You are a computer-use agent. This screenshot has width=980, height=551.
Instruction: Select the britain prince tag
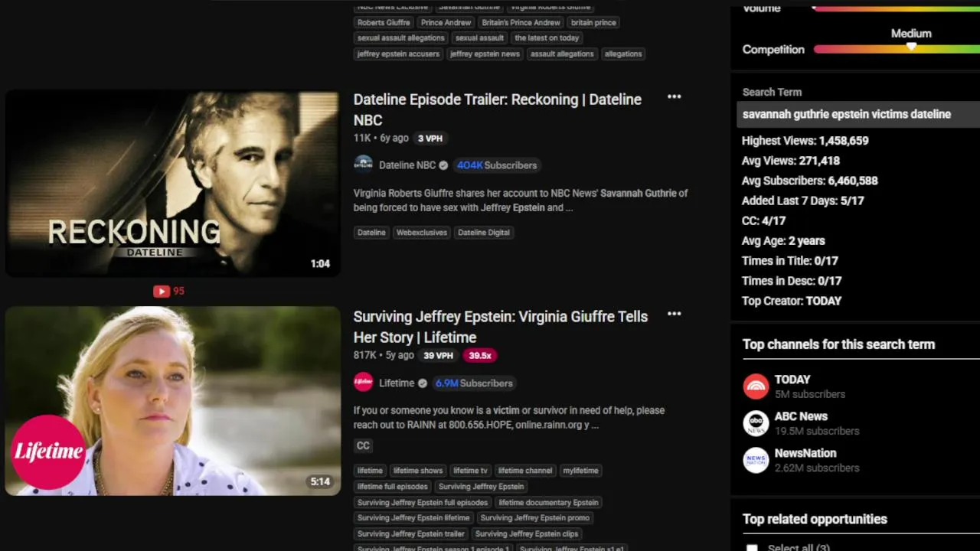pos(593,23)
